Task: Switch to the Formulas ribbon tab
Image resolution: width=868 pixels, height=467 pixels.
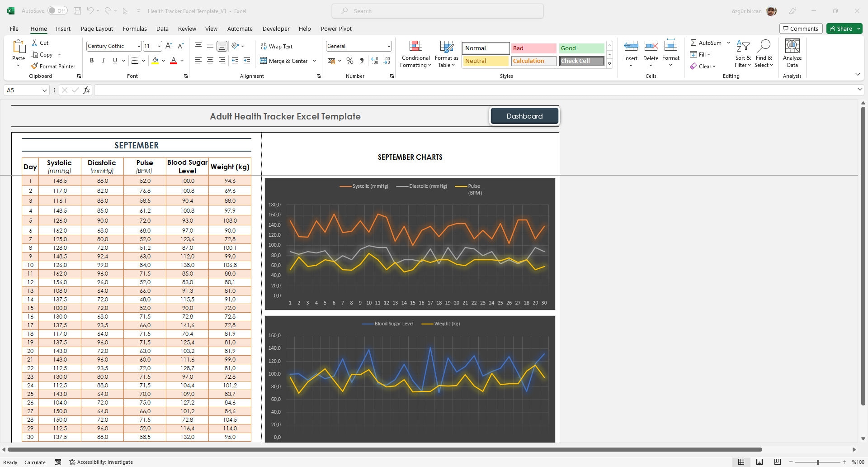Action: (x=135, y=29)
